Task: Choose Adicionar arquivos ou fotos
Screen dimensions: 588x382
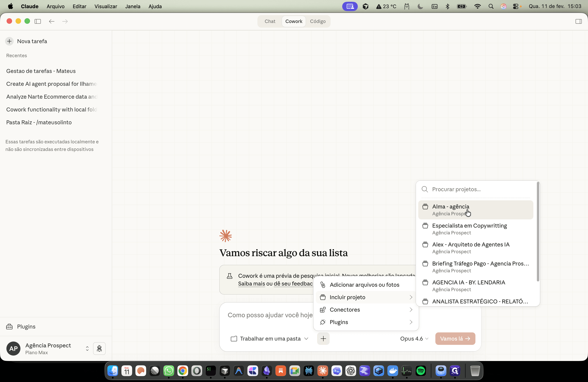Action: click(366, 285)
